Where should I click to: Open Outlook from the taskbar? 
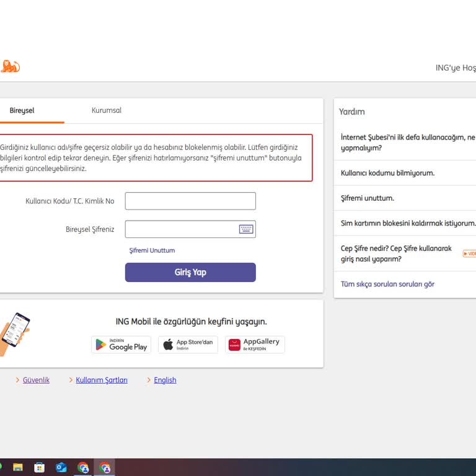click(x=61, y=467)
